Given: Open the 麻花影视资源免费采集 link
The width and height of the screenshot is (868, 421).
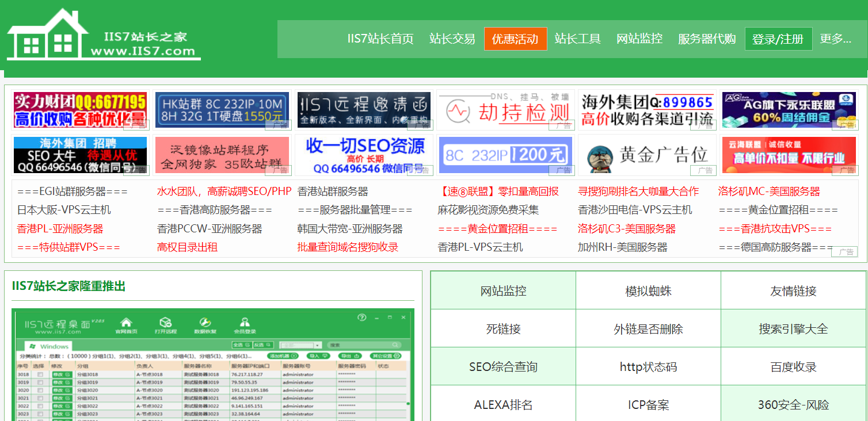Looking at the screenshot, I should [x=488, y=210].
